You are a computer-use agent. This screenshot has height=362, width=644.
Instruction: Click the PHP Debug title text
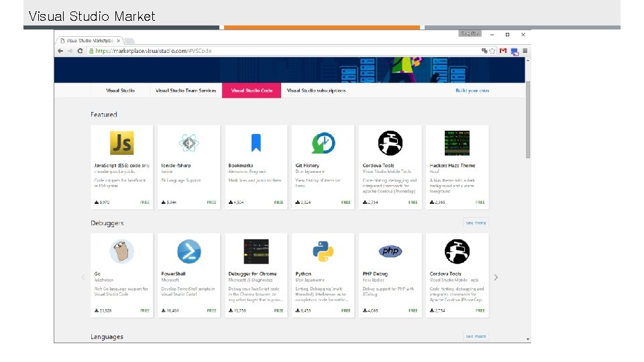pyautogui.click(x=375, y=274)
